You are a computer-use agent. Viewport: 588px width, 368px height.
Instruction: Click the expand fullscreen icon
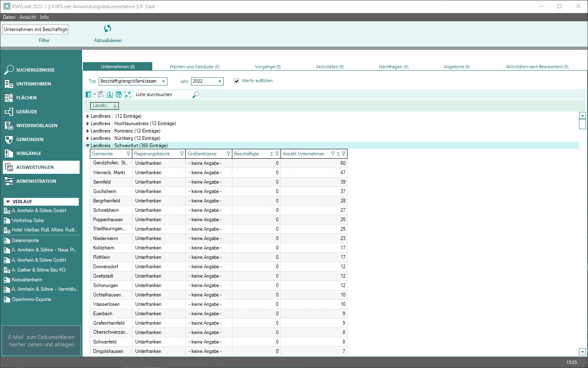[128, 94]
